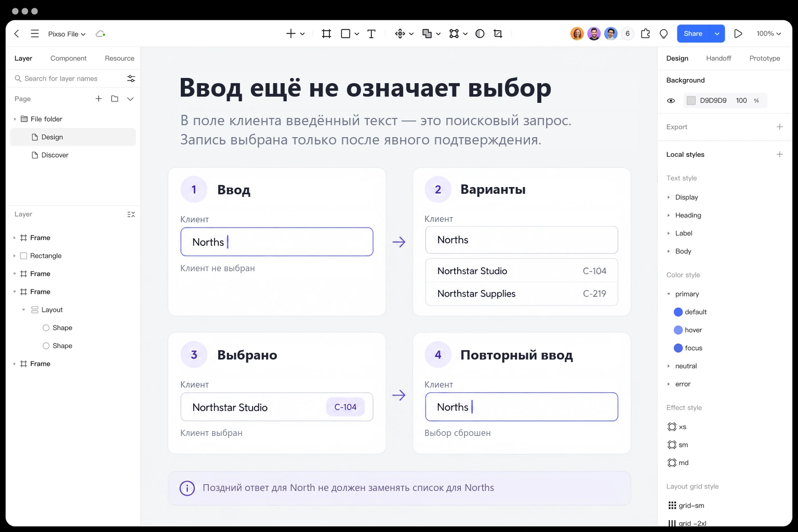Image resolution: width=798 pixels, height=532 pixels.
Task: Click the boolean operations icon
Action: (x=427, y=34)
